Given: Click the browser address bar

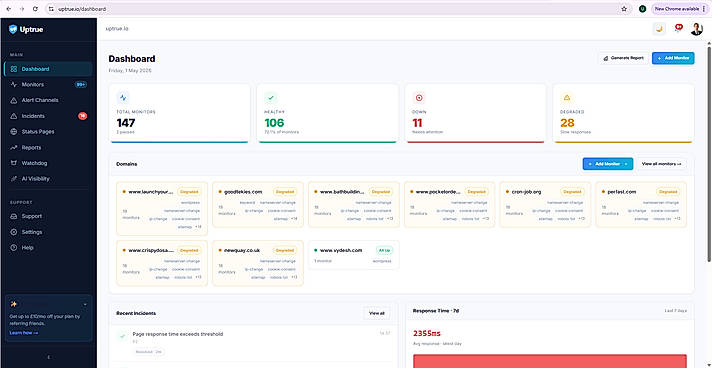Looking at the screenshot, I should tap(336, 9).
